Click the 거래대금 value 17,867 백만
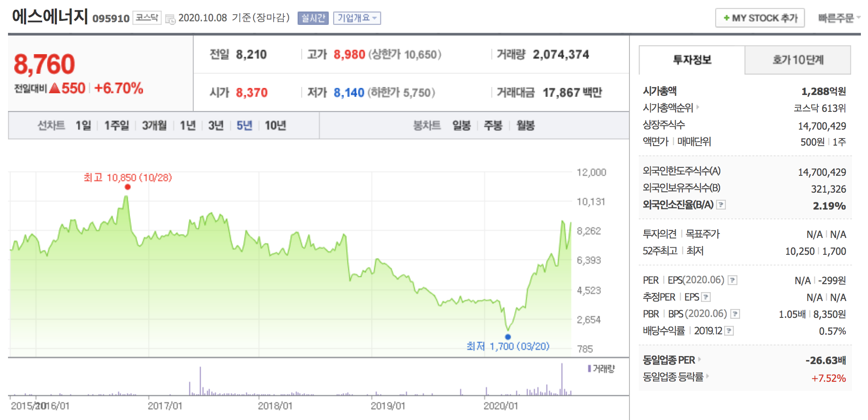 [572, 92]
